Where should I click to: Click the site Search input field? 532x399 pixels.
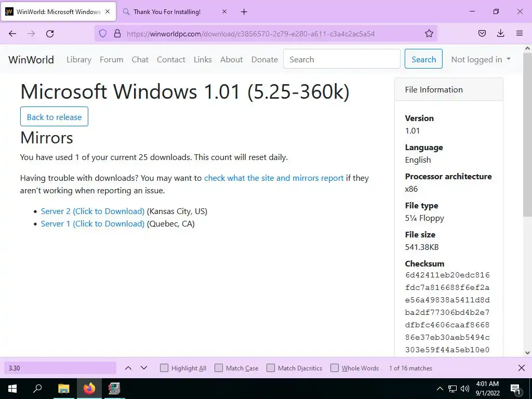point(342,59)
